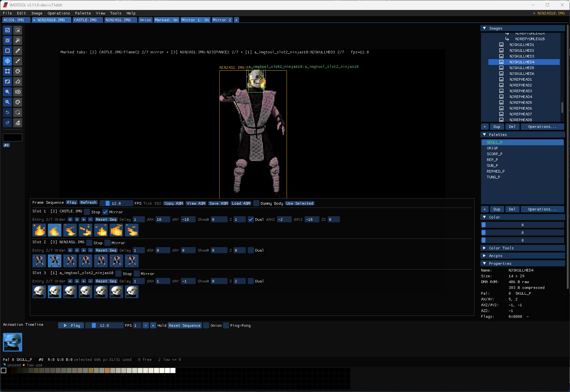The width and height of the screenshot is (570, 392).
Task: Click the next-entry arrow in Slot 3
Action: (77, 281)
